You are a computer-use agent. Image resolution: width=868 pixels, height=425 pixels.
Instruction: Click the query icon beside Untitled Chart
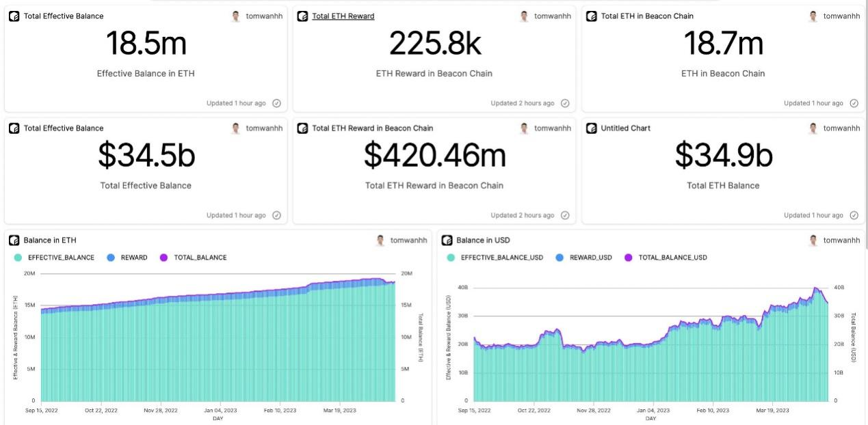(x=592, y=128)
